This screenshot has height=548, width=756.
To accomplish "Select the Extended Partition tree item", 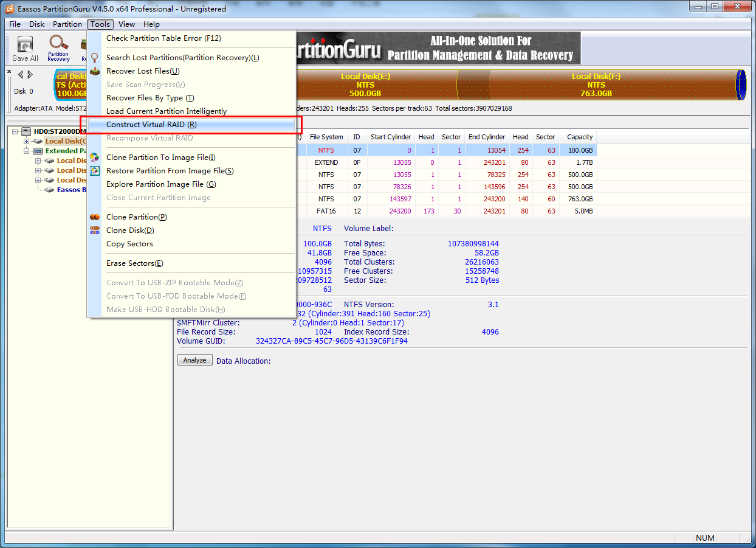I will pos(66,151).
